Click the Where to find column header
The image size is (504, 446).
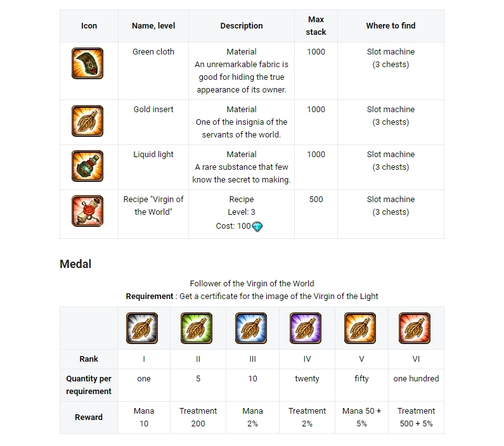pos(391,26)
